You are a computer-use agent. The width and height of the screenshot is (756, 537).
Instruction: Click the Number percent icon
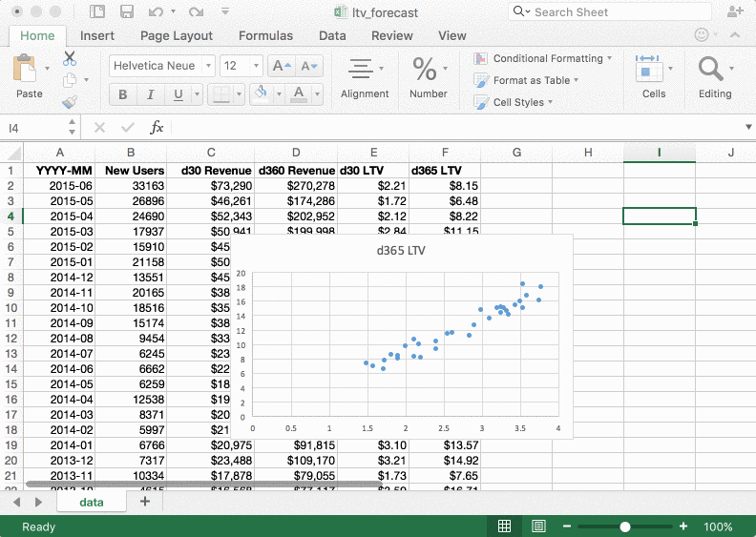coord(425,69)
